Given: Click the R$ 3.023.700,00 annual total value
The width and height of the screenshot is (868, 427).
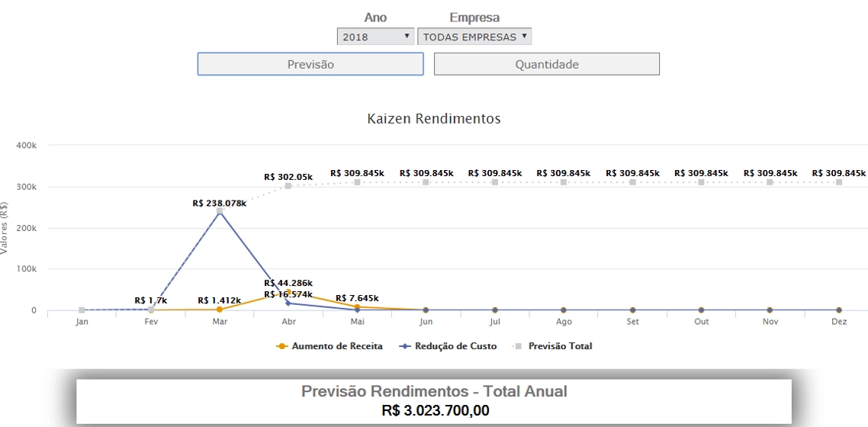Looking at the screenshot, I should point(435,411).
